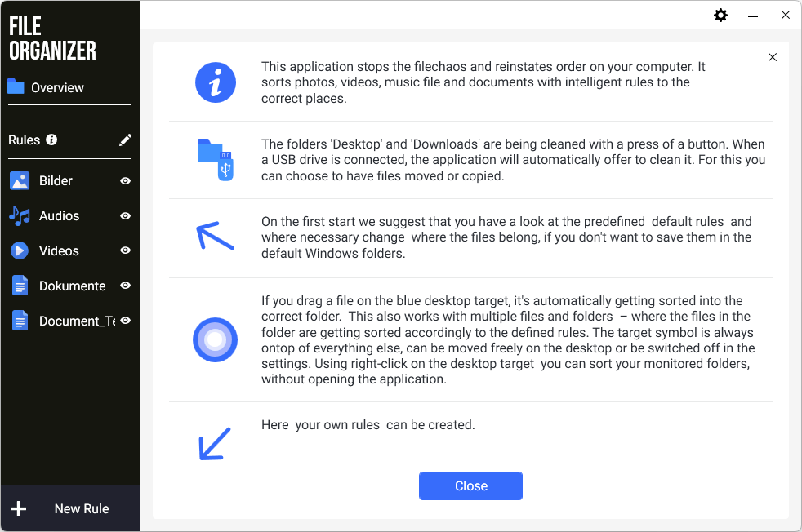Dismiss the info panel with the X

click(x=773, y=57)
